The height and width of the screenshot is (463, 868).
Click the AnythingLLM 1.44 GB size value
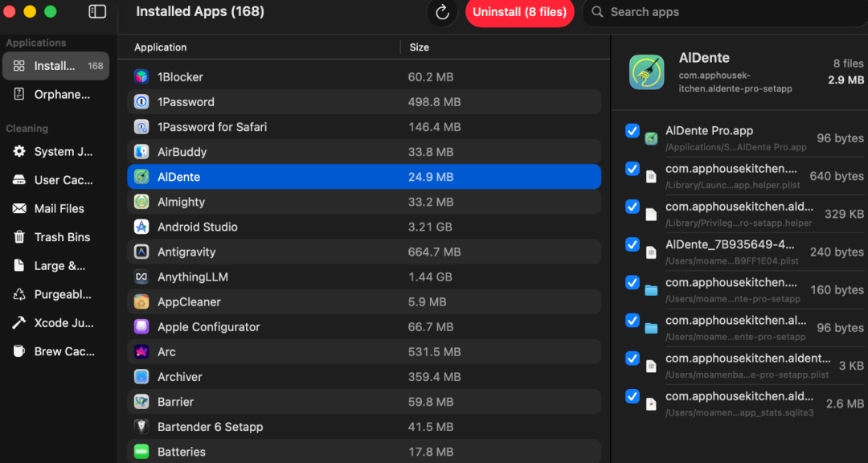pos(430,277)
